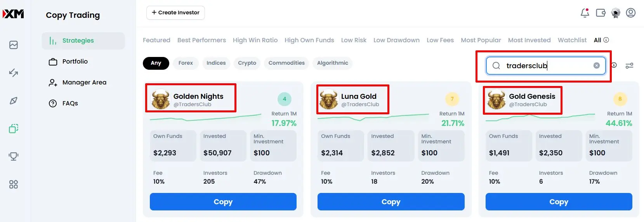Viewport: 644px width, 222px height.
Task: Open the notifications bell icon
Action: click(585, 13)
